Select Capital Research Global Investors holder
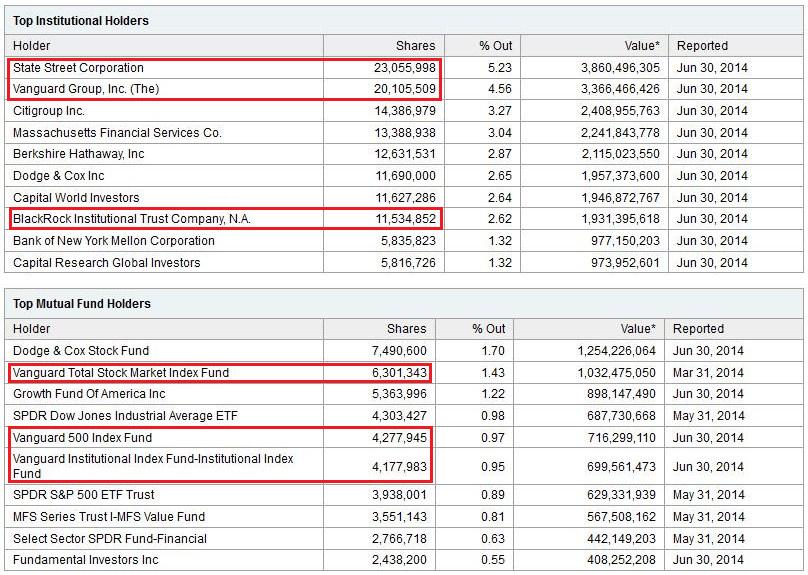Viewport: 808px width, 575px height. pos(106,262)
